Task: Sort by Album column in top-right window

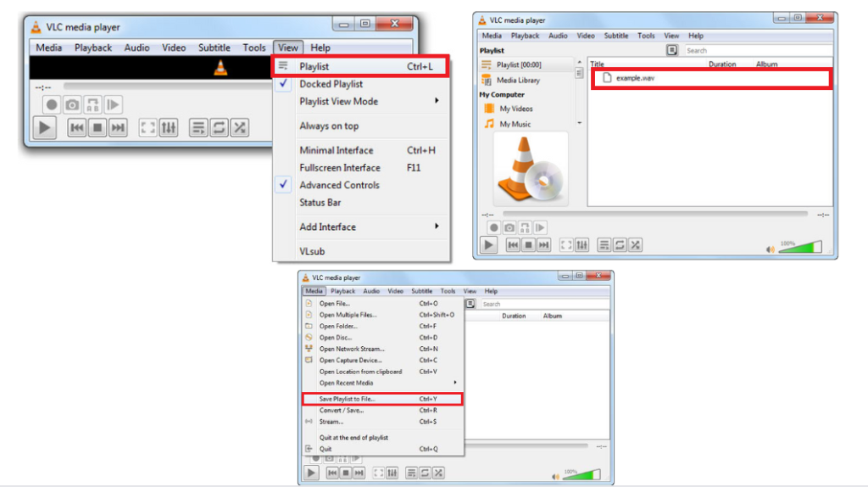Action: [766, 64]
